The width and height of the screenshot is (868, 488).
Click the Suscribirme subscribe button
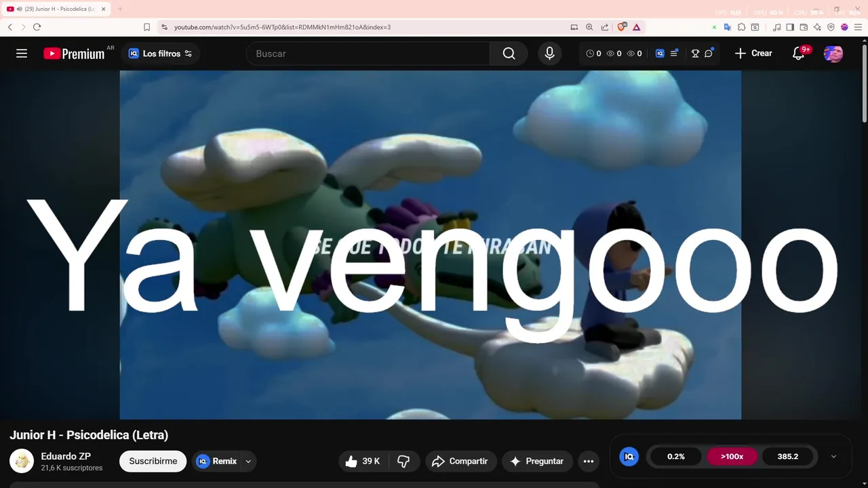[153, 461]
